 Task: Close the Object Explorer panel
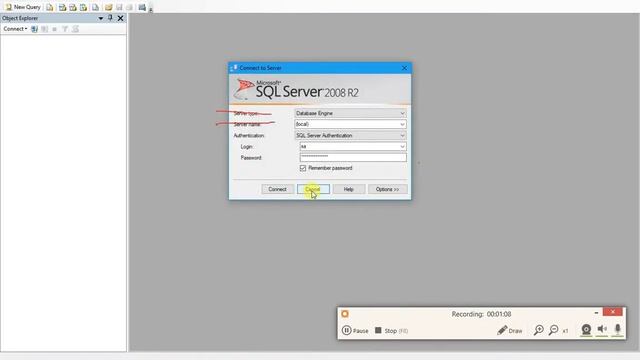tap(120, 18)
